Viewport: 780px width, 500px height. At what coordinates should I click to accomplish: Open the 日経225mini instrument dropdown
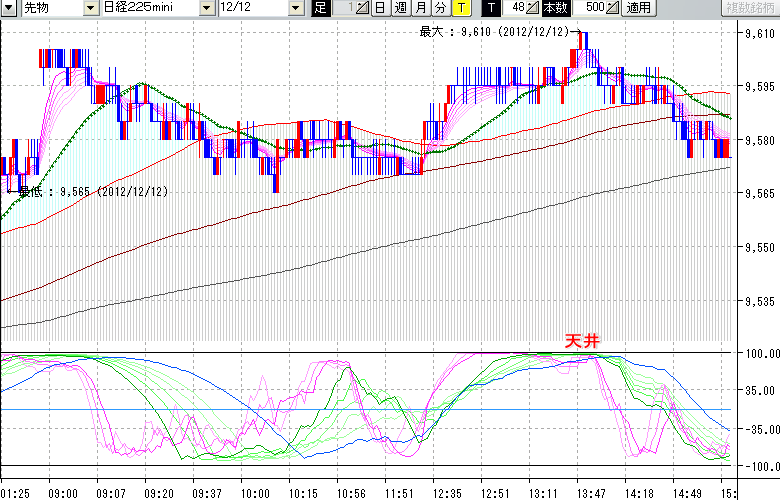tap(206, 8)
